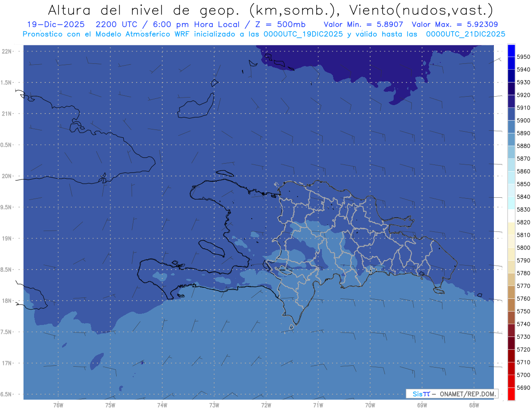Click the '17N' latitude label
Image resolution: width=532 pixels, height=411 pixels.
tap(7, 363)
